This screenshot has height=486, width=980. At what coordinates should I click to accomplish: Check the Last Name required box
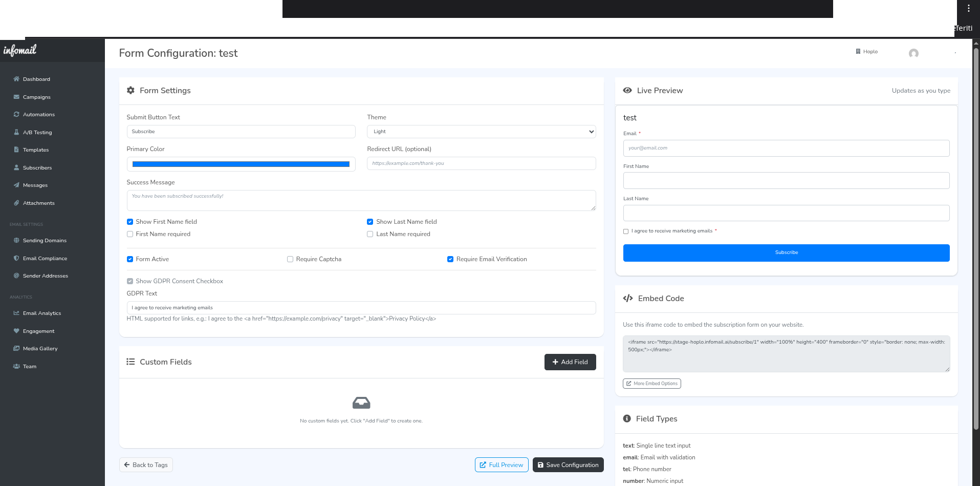[x=370, y=234]
